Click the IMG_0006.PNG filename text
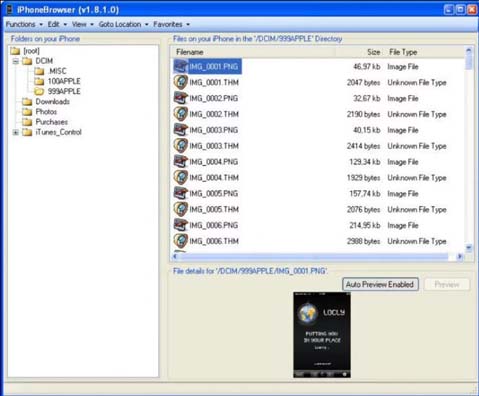Screen dimensions: 479x396 coord(214,225)
